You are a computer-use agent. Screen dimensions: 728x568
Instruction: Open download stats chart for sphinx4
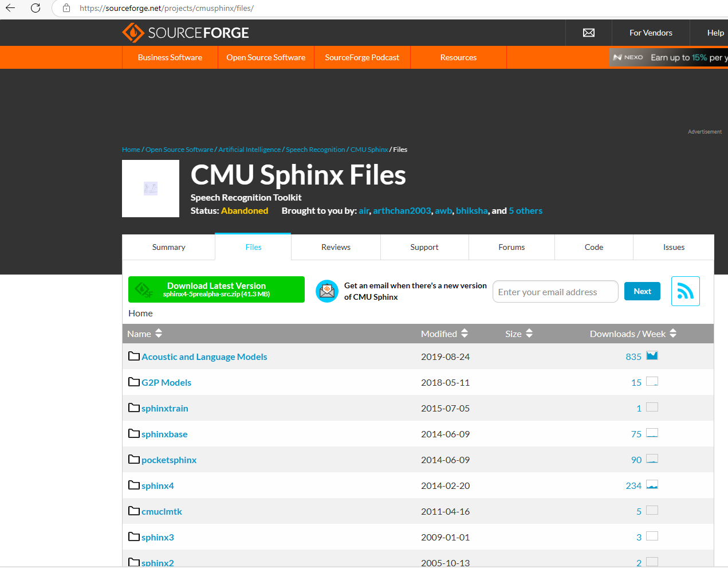[x=652, y=485]
